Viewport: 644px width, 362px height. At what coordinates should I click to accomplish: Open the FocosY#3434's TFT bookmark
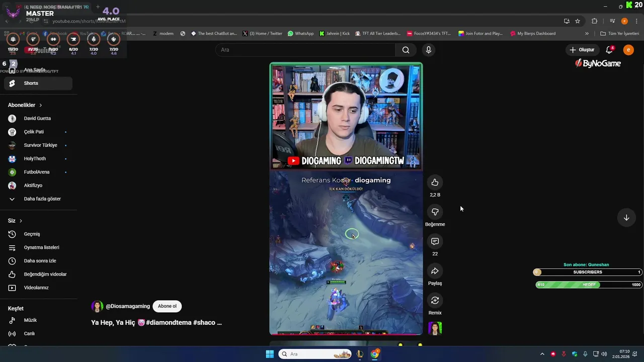[428, 34]
